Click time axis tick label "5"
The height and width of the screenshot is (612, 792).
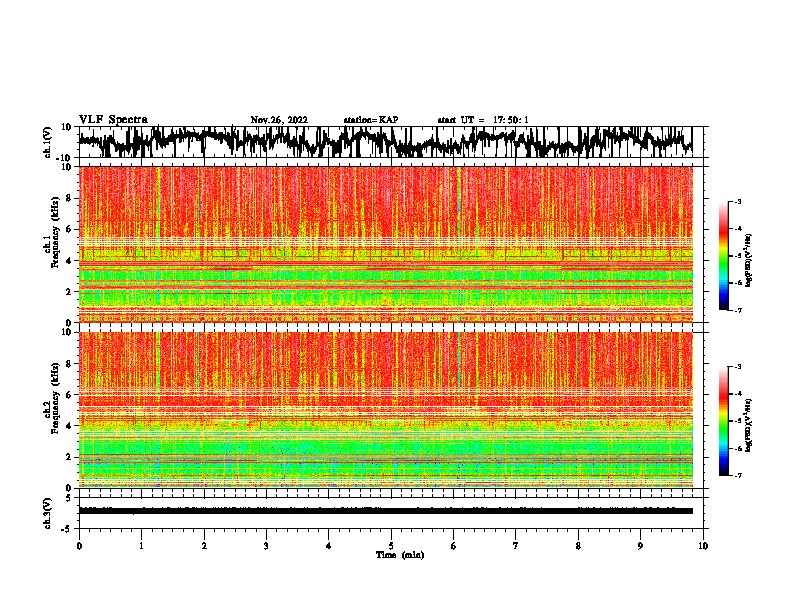tap(391, 546)
